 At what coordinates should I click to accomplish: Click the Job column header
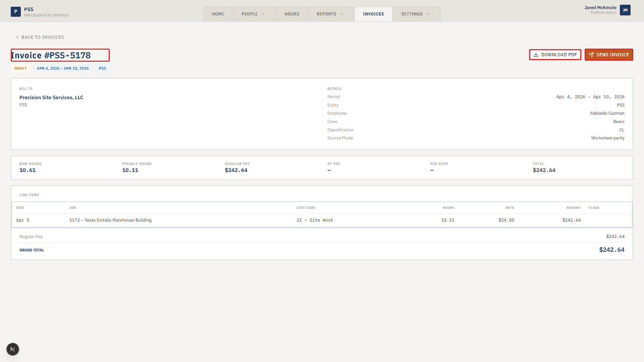coord(72,208)
